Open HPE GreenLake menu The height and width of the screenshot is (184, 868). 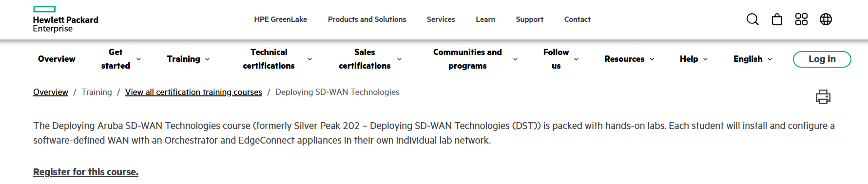280,19
